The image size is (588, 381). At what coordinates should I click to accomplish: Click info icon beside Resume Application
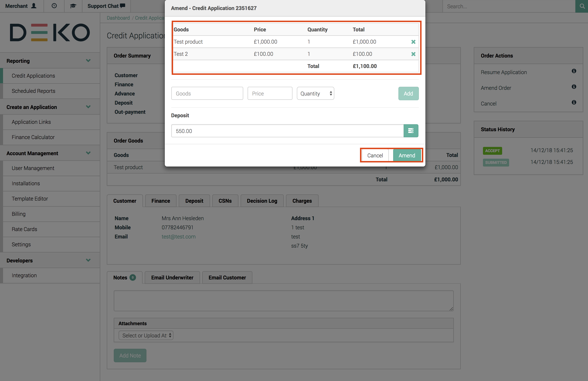pyautogui.click(x=574, y=71)
